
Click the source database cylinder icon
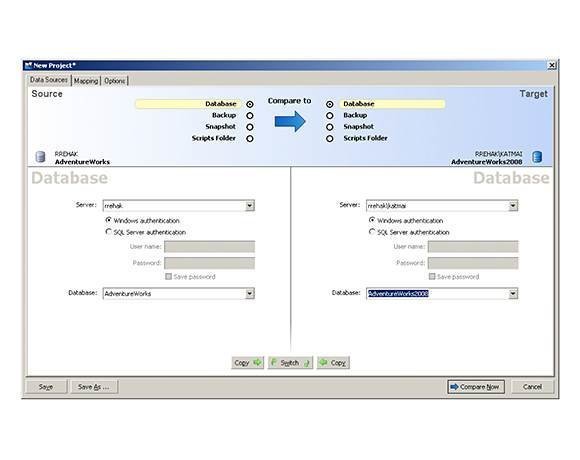point(40,157)
